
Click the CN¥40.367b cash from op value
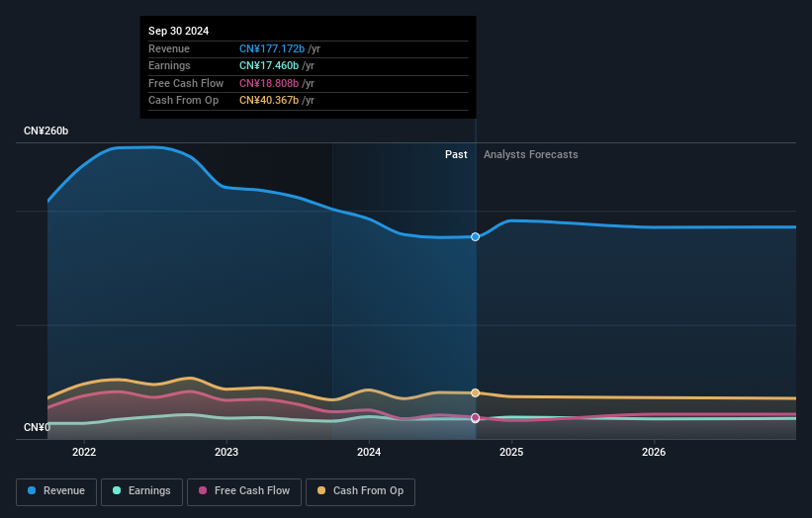click(269, 101)
